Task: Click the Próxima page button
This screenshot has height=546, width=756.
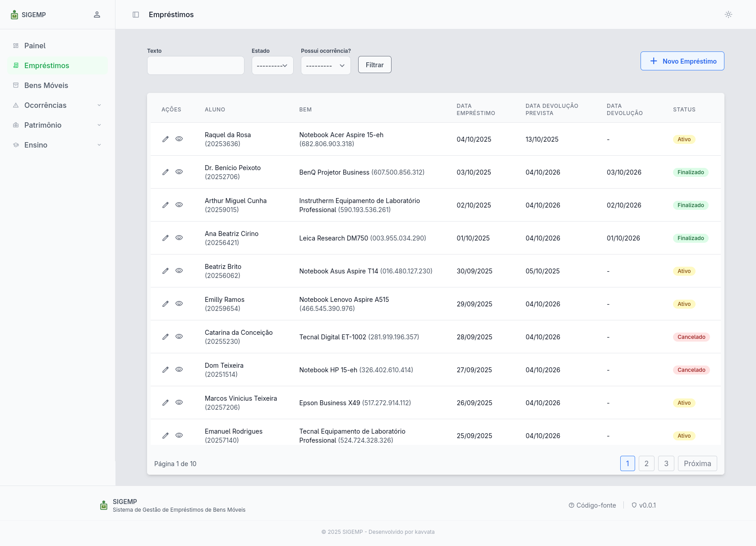Action: (x=697, y=463)
